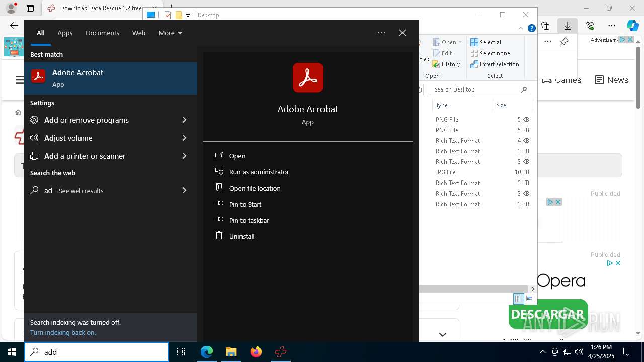Viewport: 644px width, 362px height.
Task: Switch to details view in Explorer
Action: point(519,299)
